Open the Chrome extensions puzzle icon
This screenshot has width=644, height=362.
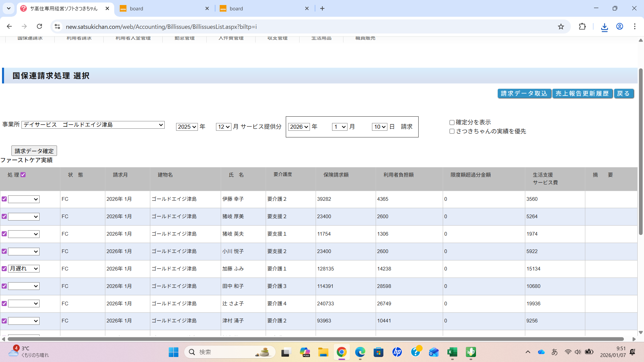tap(582, 27)
